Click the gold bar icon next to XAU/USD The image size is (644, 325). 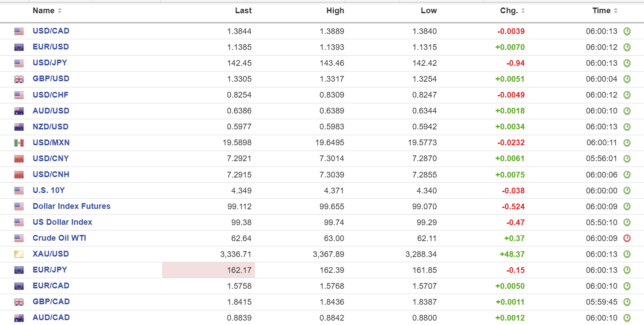tap(19, 254)
